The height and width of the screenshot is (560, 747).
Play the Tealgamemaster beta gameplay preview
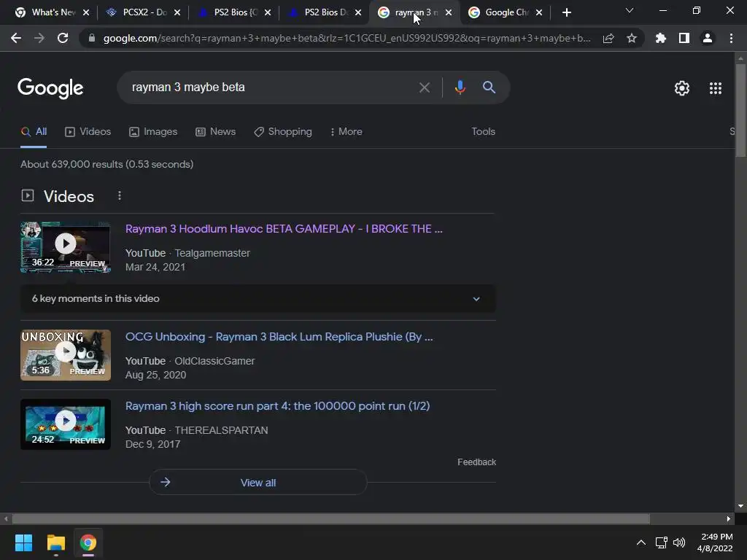(66, 247)
